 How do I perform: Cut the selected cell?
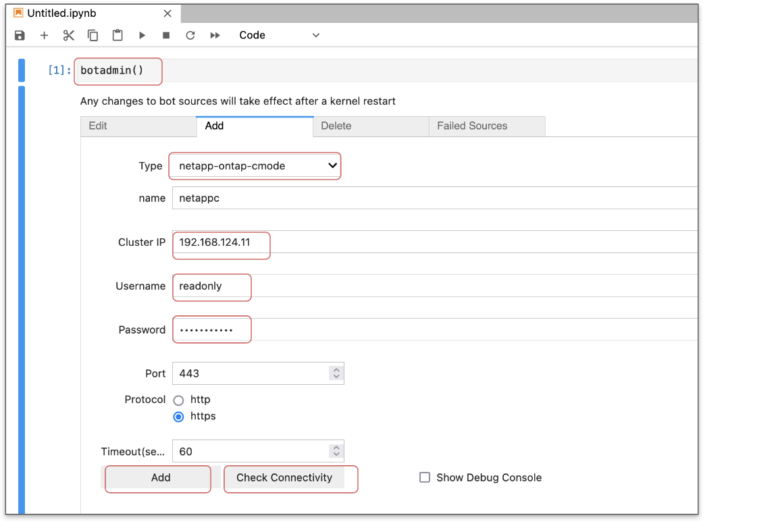point(68,35)
